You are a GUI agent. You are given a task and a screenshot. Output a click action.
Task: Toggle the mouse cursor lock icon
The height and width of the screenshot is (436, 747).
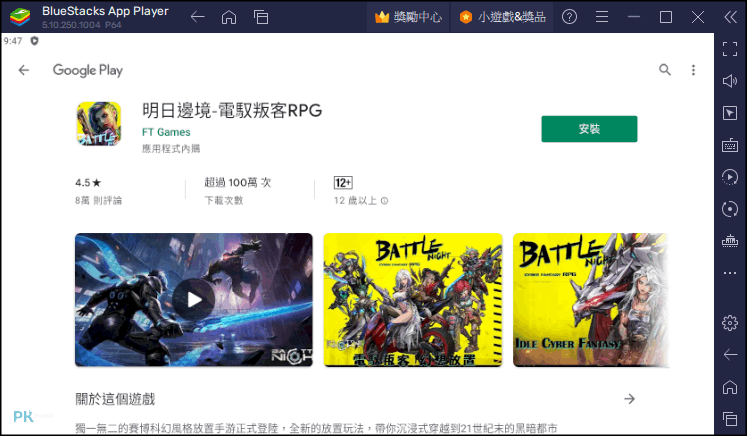pyautogui.click(x=730, y=113)
